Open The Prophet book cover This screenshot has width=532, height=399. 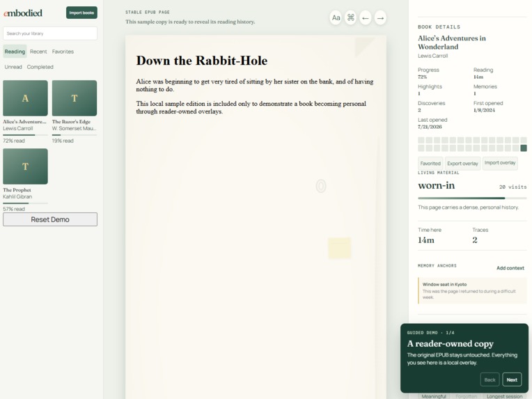26,166
